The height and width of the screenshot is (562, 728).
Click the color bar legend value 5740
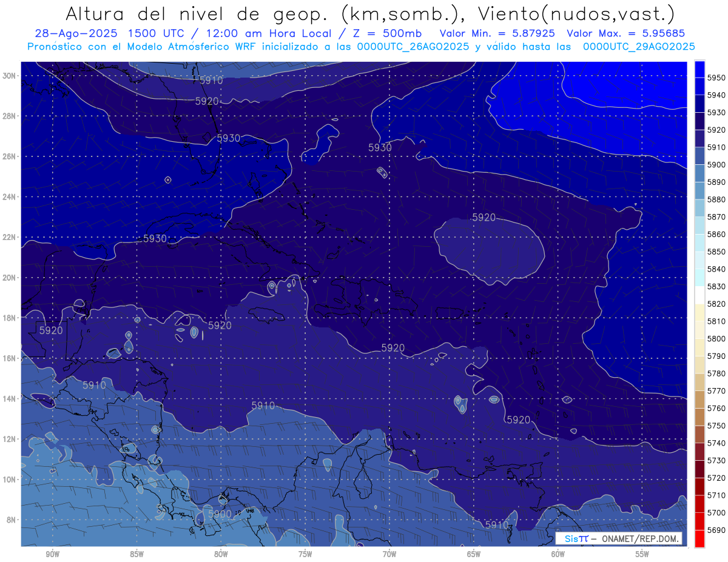(716, 443)
